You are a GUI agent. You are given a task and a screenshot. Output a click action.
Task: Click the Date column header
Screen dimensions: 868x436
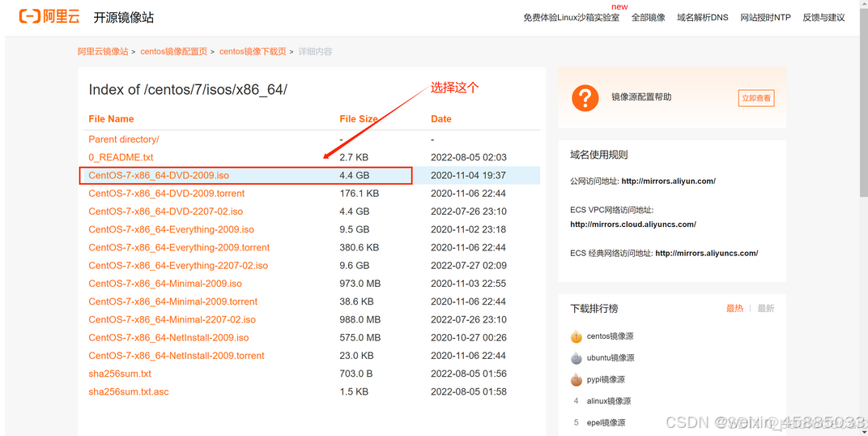pos(441,119)
